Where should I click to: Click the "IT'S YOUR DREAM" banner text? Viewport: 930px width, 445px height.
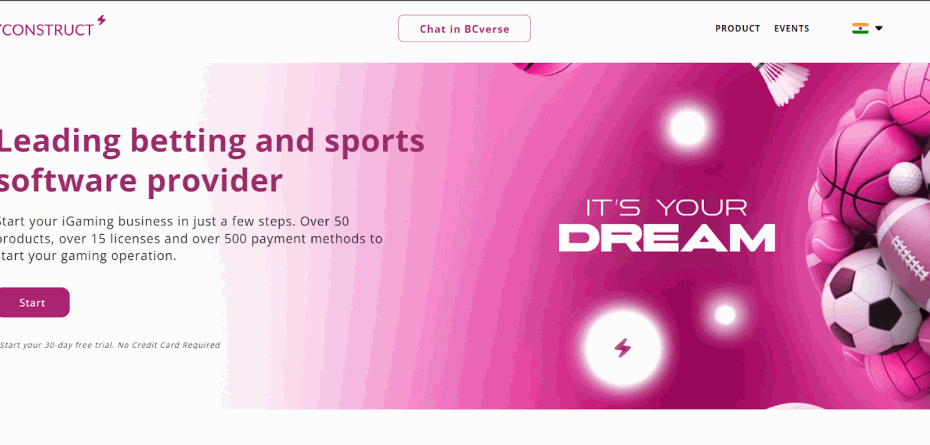pos(667,225)
